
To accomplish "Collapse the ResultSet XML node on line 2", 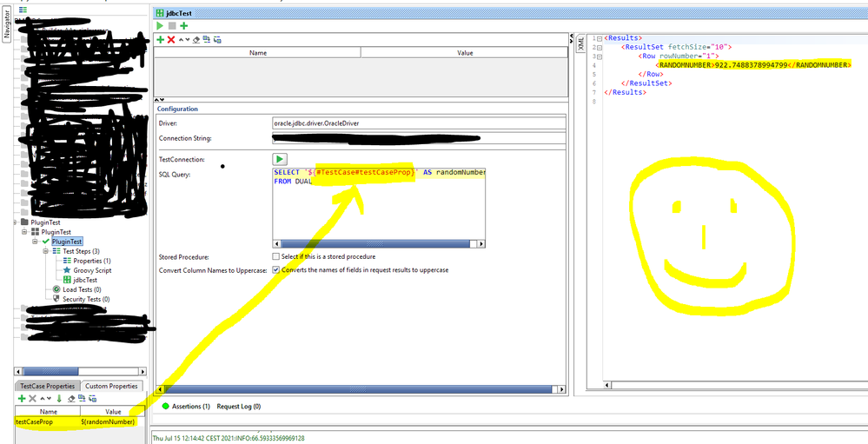I will click(x=600, y=47).
